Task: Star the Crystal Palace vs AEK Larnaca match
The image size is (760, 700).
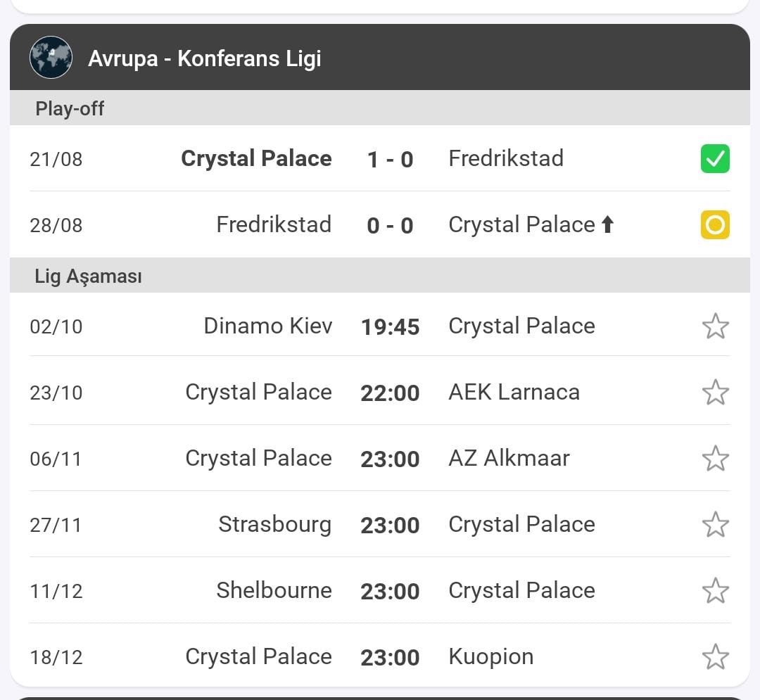Action: 716,393
